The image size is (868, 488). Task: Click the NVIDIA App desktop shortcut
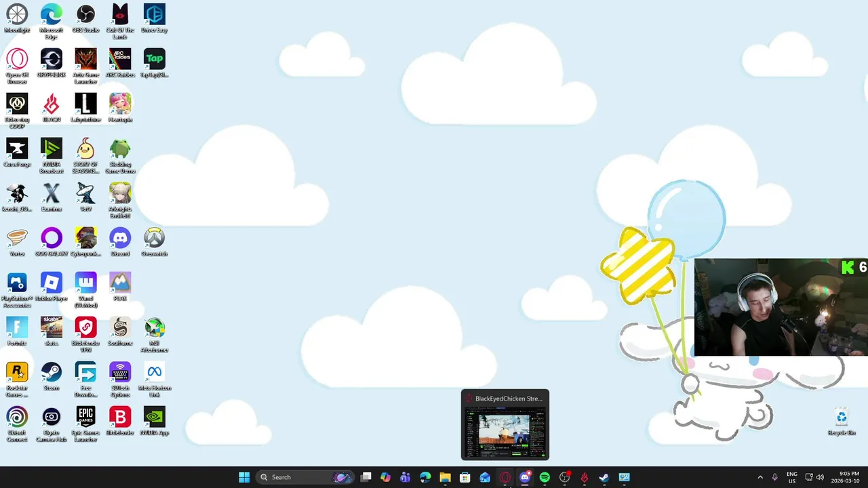155,421
